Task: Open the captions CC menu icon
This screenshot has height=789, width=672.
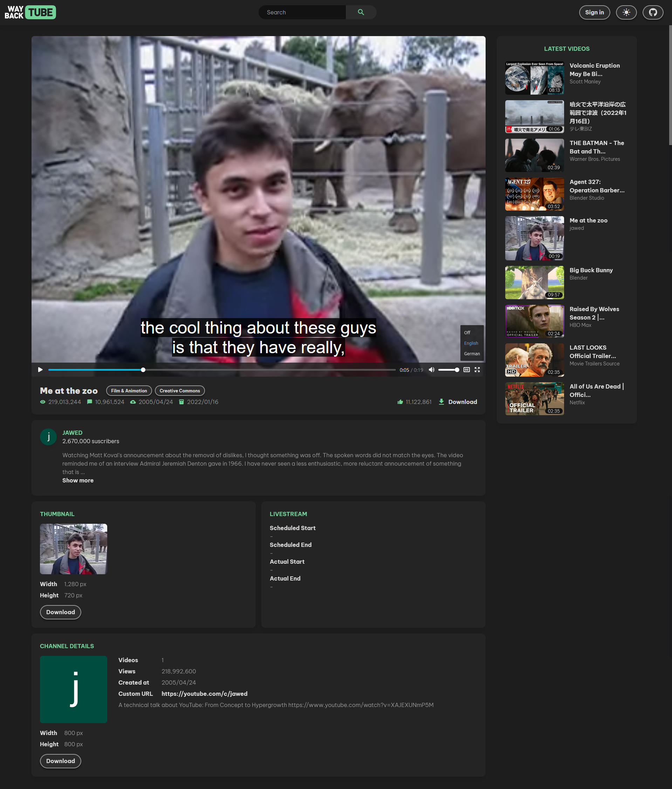Action: point(466,369)
